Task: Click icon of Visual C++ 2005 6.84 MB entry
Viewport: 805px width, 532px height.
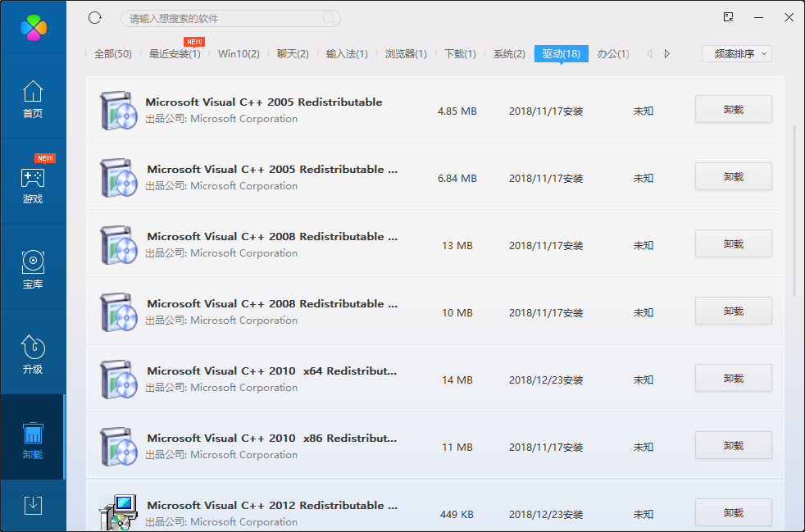Action: click(x=119, y=177)
